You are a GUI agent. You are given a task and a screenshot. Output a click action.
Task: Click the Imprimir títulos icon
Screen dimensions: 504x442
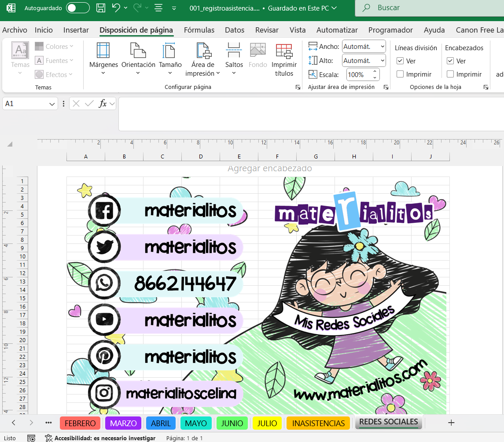click(284, 51)
